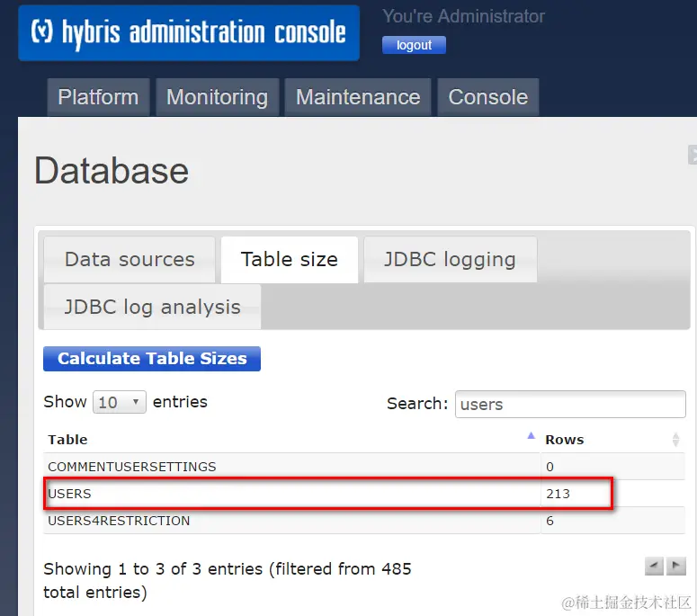Open the Platform menu
697x616 pixels.
tap(98, 97)
